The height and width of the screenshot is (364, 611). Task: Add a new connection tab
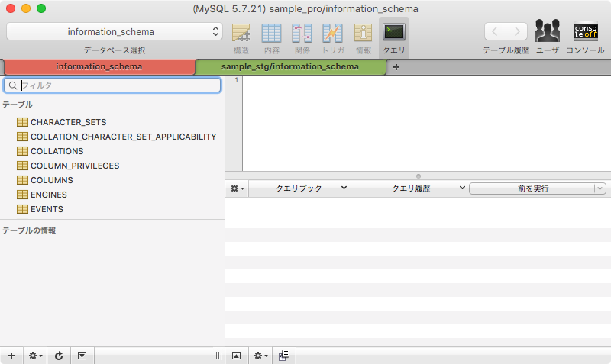[396, 67]
